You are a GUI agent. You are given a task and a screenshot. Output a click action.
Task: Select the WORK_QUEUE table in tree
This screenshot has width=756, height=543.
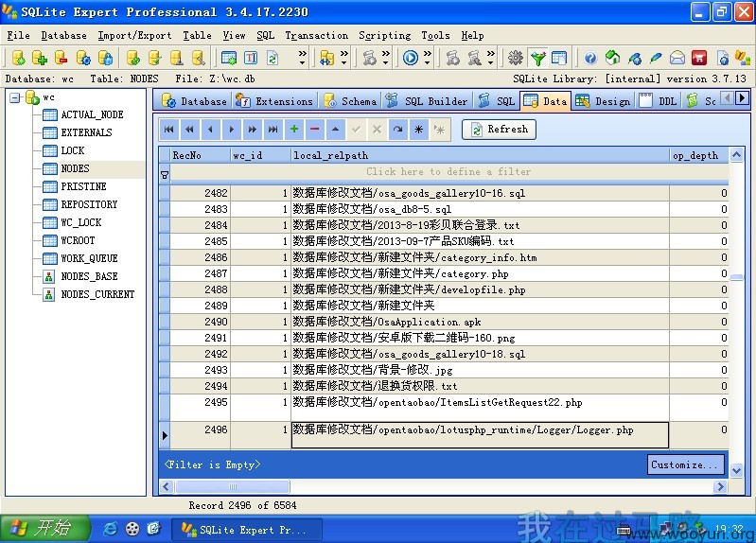(x=89, y=258)
